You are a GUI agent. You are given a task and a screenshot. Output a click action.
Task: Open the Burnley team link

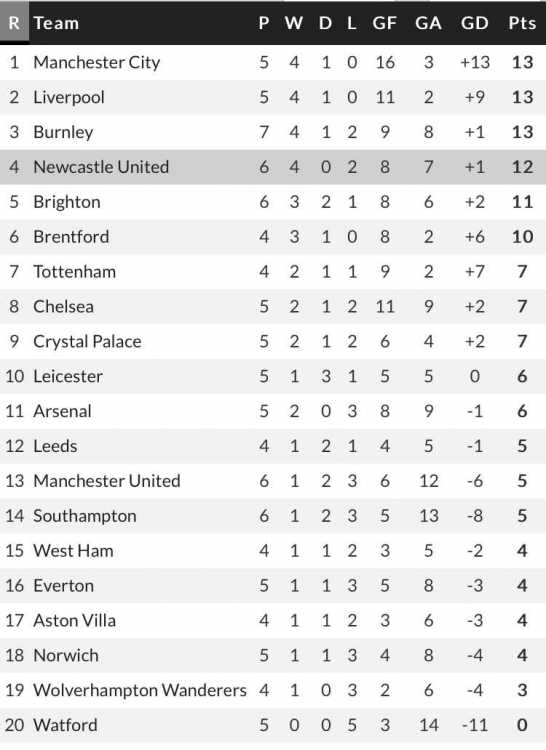[63, 132]
